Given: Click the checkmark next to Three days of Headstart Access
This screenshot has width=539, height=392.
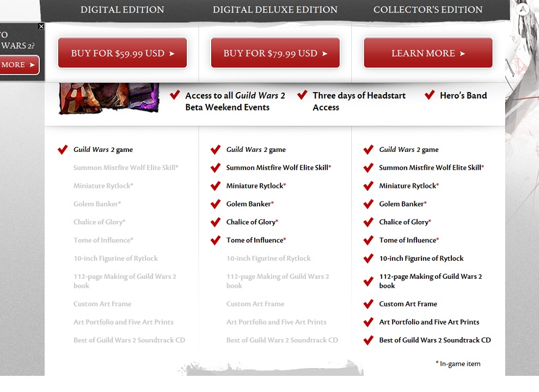Looking at the screenshot, I should [302, 95].
